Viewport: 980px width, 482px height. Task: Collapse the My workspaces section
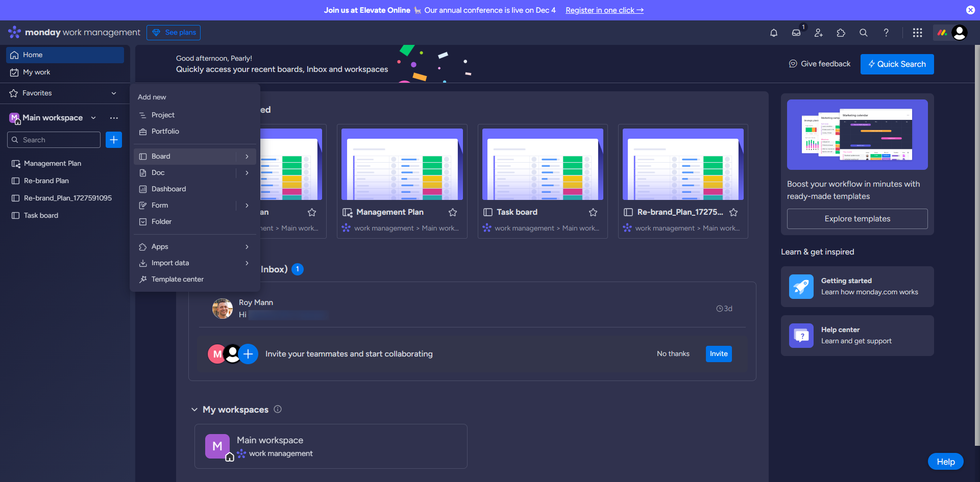(x=194, y=410)
